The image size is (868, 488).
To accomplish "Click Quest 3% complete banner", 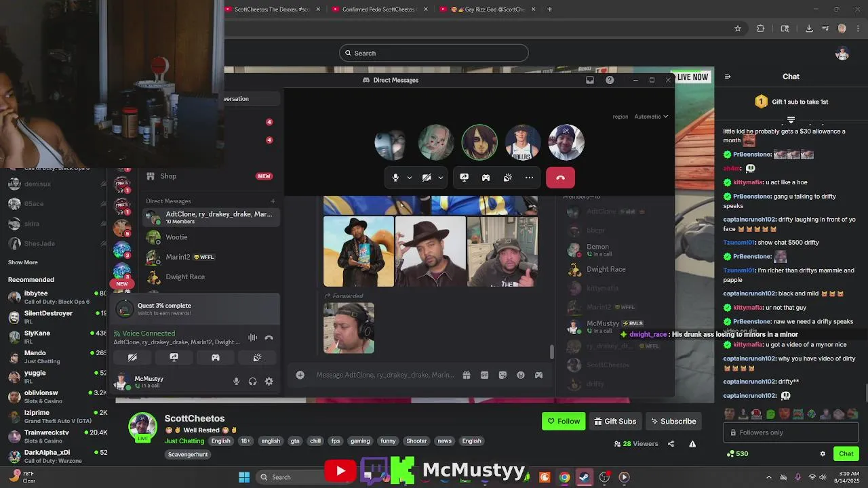I will pos(196,309).
